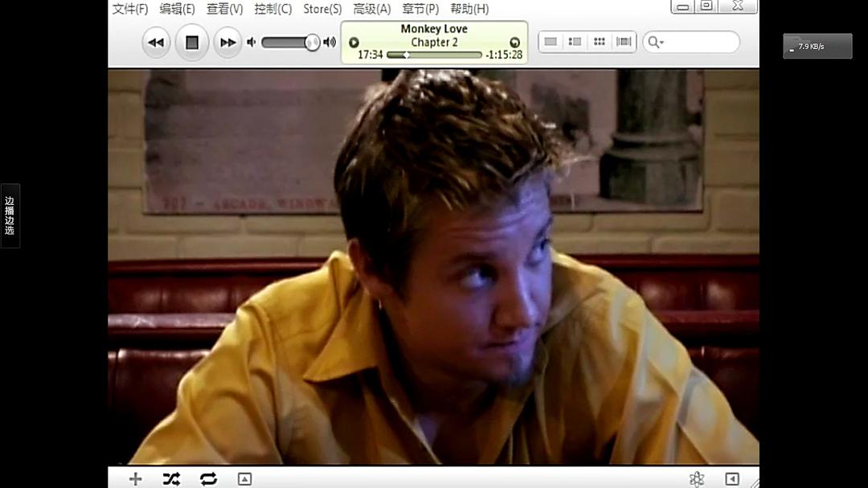Show the Genius sidebar atom icon
The height and width of the screenshot is (488, 868).
point(697,479)
